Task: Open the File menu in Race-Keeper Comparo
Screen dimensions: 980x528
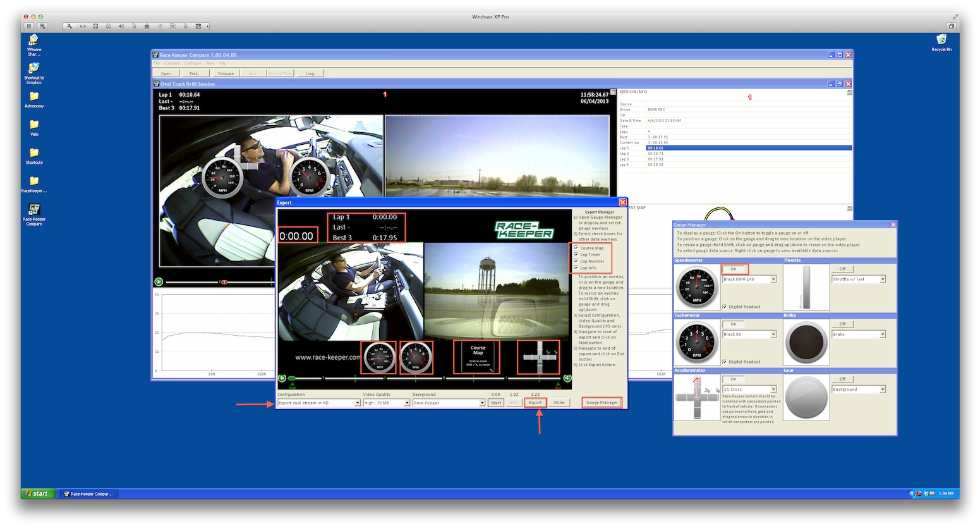Action: (157, 63)
